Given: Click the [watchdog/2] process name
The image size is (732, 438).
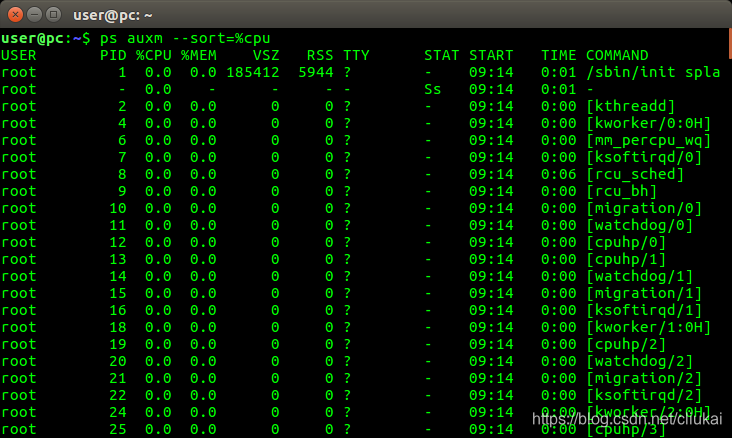Looking at the screenshot, I should [x=640, y=361].
